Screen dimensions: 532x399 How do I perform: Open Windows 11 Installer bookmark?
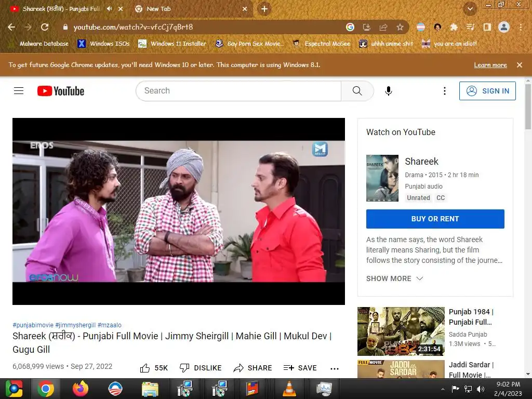click(172, 44)
